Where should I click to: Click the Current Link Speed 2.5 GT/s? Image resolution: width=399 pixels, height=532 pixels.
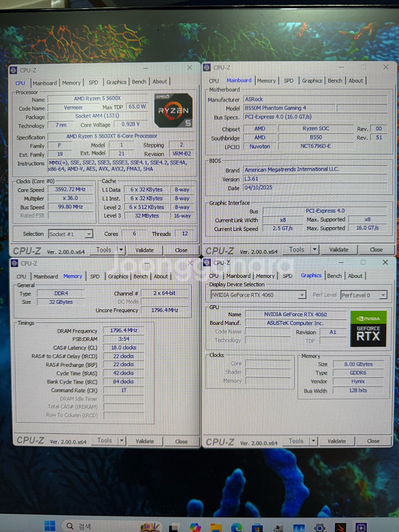pyautogui.click(x=282, y=229)
